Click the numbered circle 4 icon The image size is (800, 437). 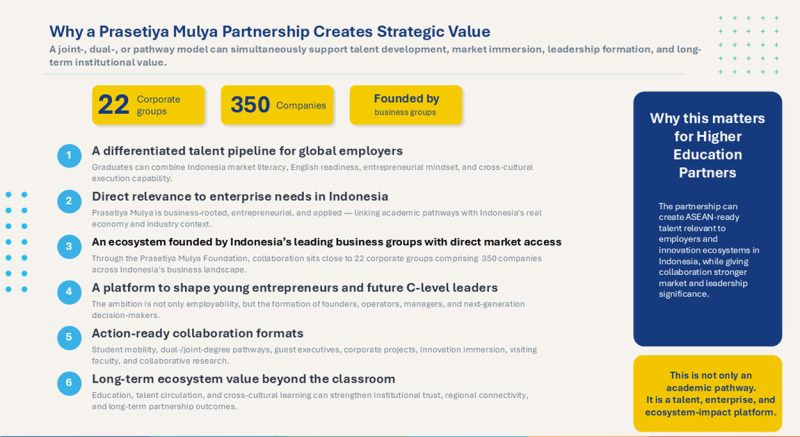[x=69, y=293]
